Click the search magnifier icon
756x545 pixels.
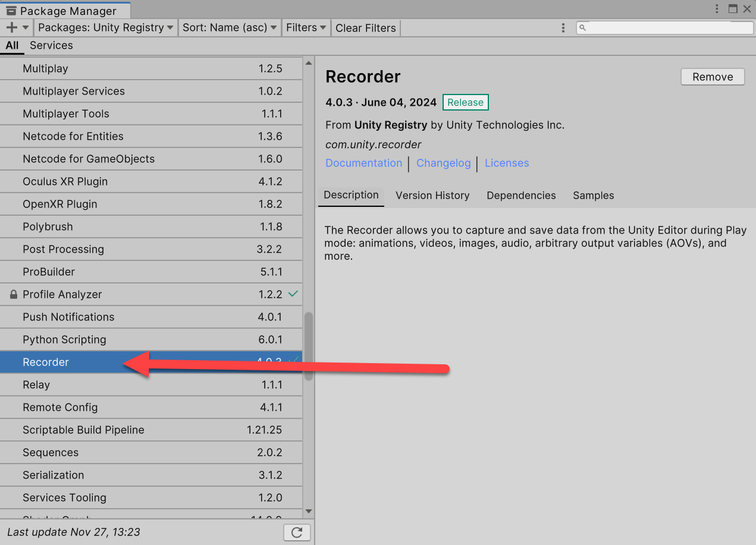583,28
